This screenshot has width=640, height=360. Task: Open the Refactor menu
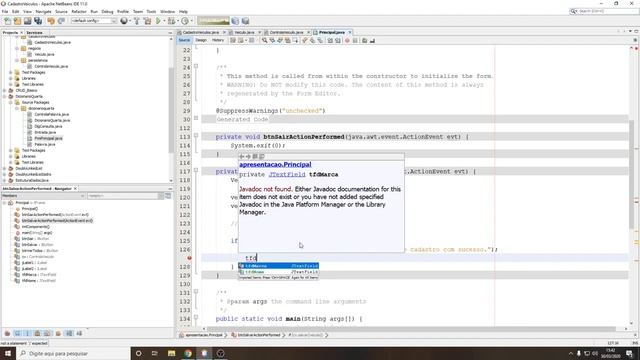point(79,11)
